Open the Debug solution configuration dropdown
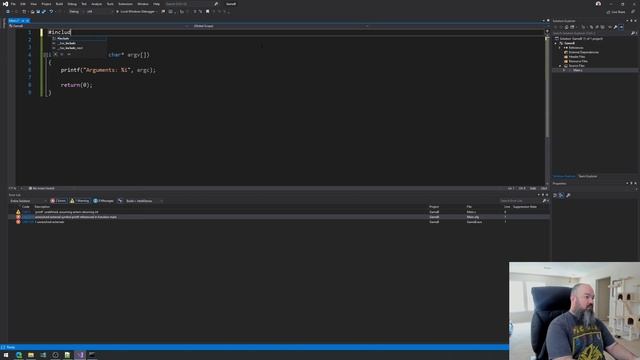The height and width of the screenshot is (360, 640). (x=75, y=11)
